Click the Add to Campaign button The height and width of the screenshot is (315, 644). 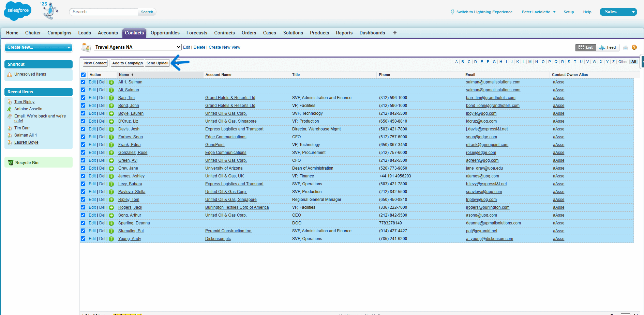(128, 63)
